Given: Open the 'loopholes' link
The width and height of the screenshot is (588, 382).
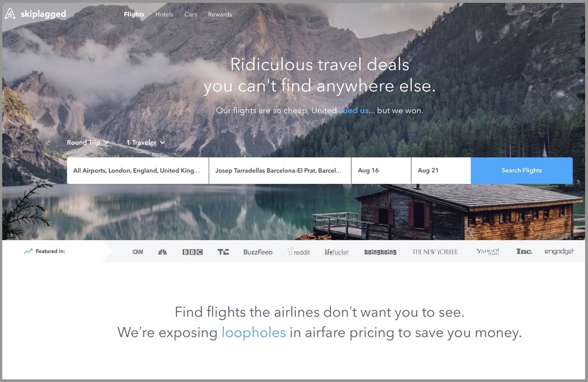Looking at the screenshot, I should click(x=254, y=333).
